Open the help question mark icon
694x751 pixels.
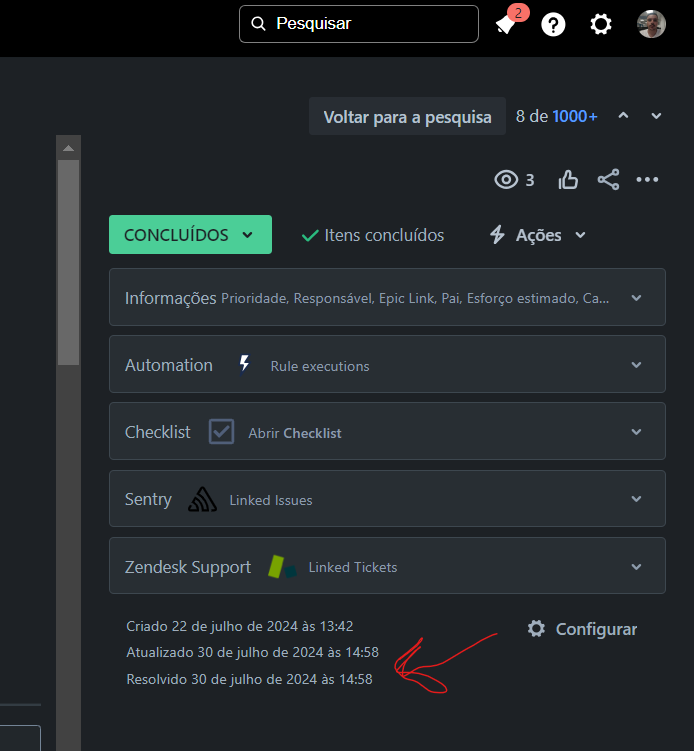[553, 24]
